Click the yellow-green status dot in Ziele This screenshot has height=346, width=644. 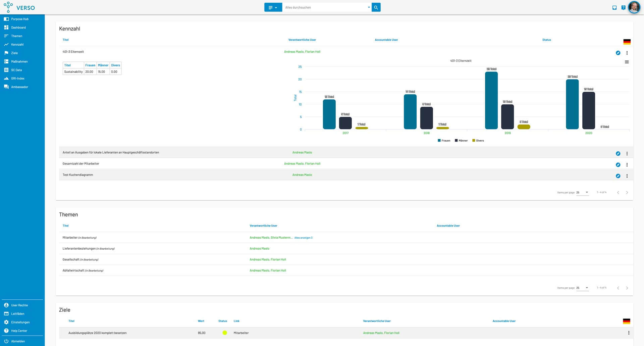click(x=225, y=333)
